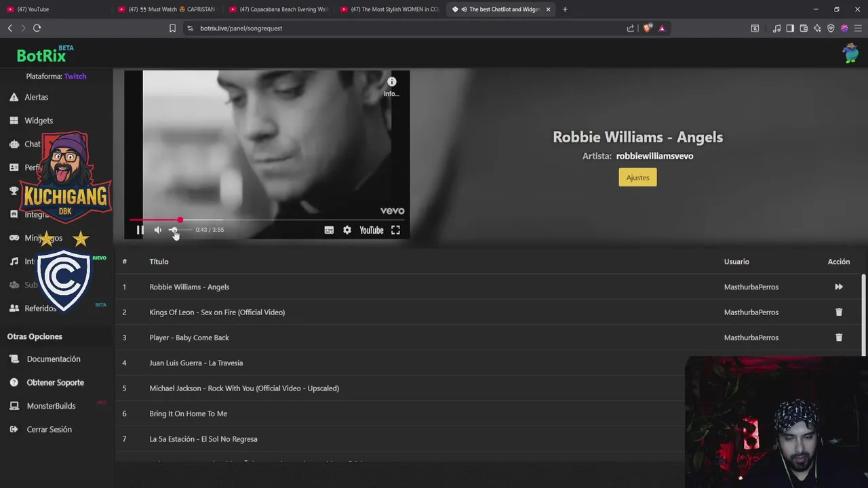Image resolution: width=868 pixels, height=488 pixels.
Task: Enter fullscreen on the video player
Action: point(395,230)
